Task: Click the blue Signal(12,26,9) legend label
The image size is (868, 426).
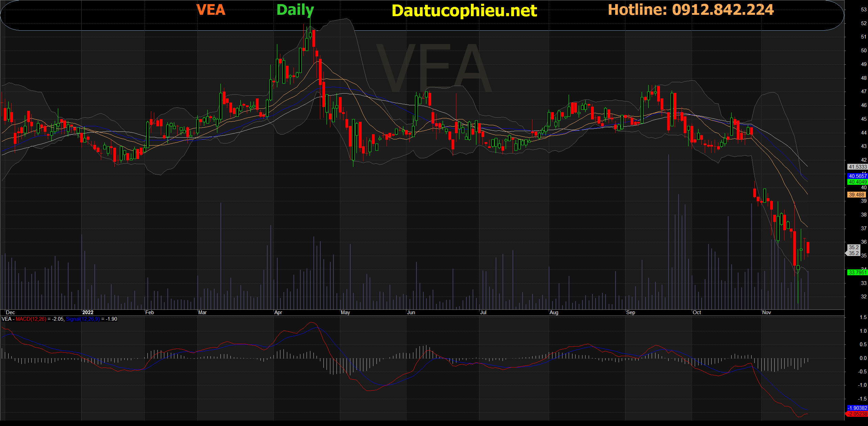Action: [x=83, y=319]
